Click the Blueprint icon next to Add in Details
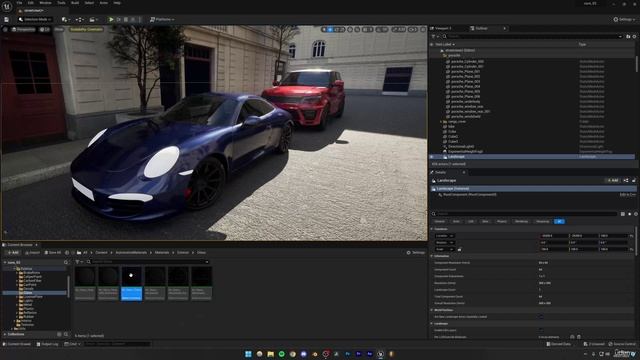Screen dimensions: 640x360 626,180
